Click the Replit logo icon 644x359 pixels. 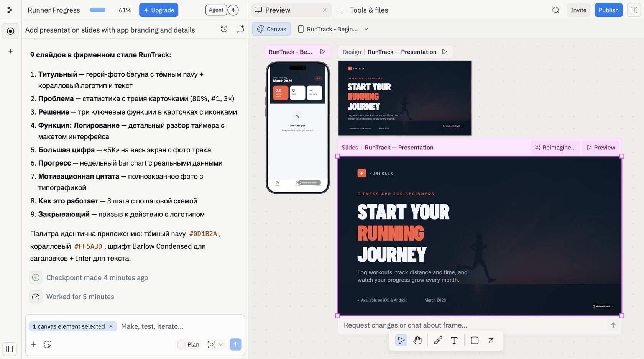[10, 10]
